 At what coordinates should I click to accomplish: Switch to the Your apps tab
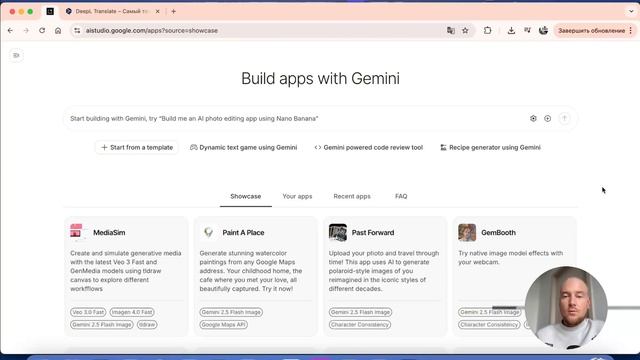tap(297, 196)
